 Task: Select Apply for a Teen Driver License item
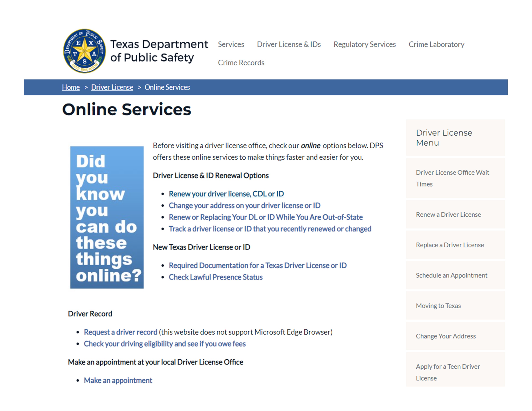coord(455,370)
